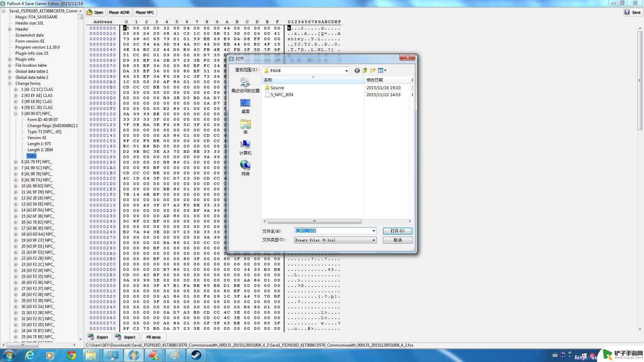Sort files by 修改日期 column header
Screen dimensions: 644x362
pos(387,80)
